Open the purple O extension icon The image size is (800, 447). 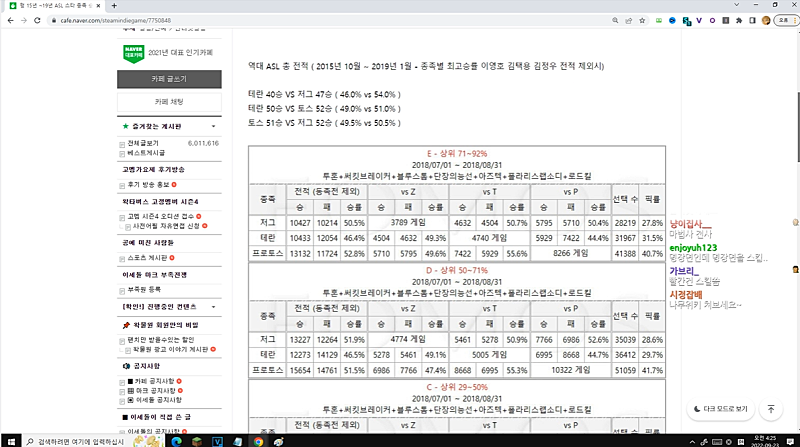pos(712,20)
